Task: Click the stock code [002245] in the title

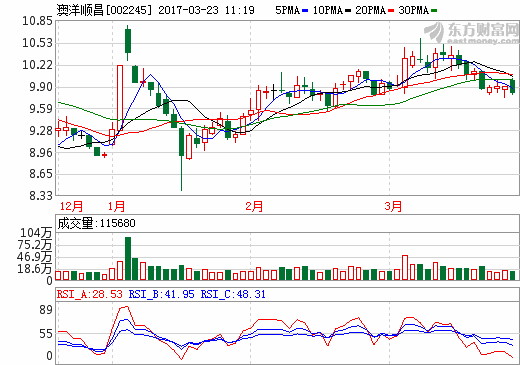Action: coord(129,10)
